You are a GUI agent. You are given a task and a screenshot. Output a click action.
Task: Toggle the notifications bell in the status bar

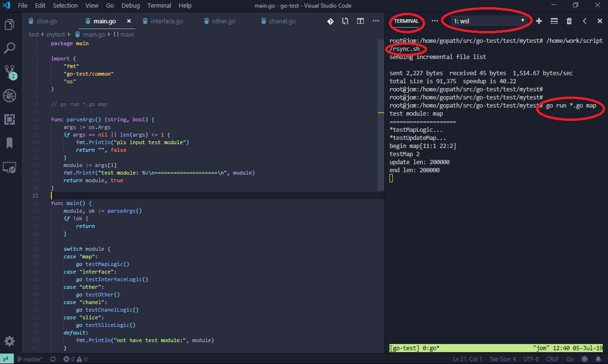599,359
